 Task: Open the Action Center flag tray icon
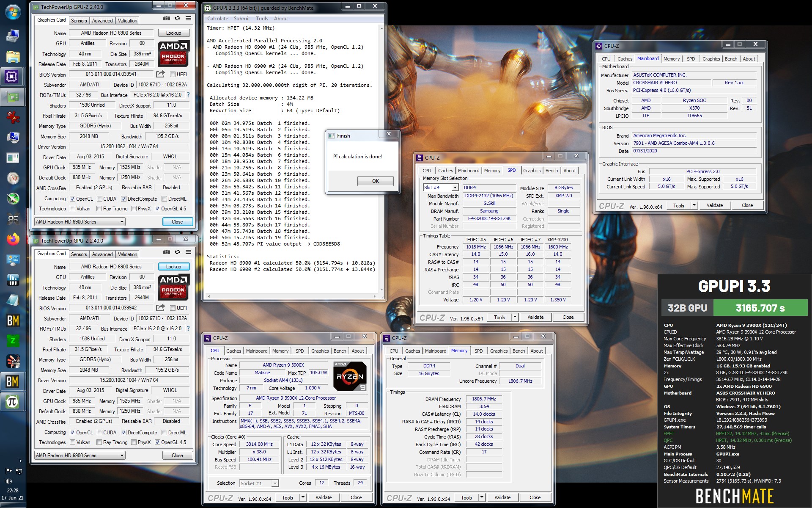pos(8,471)
